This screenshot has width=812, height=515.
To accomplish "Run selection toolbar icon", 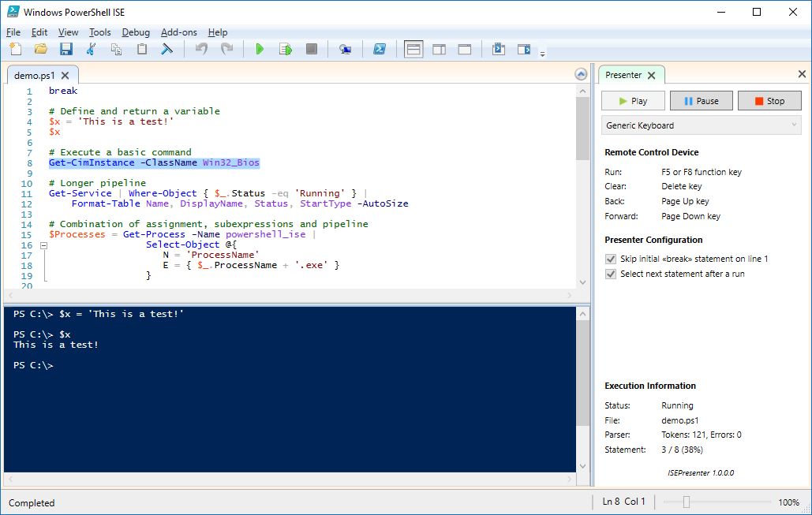I will point(286,49).
